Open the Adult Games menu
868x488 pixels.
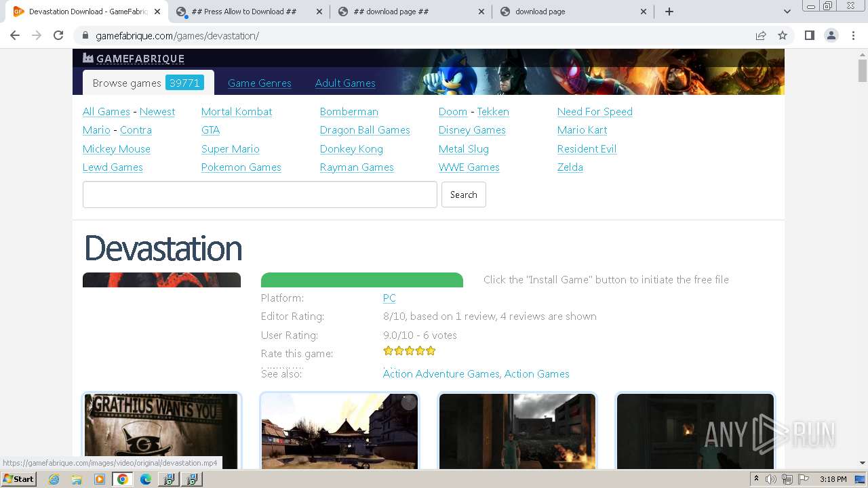pos(345,83)
